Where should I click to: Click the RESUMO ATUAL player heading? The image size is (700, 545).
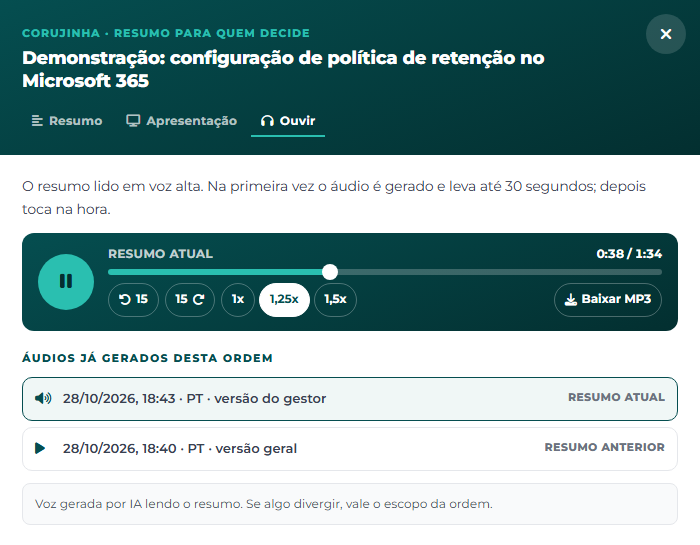(x=160, y=254)
